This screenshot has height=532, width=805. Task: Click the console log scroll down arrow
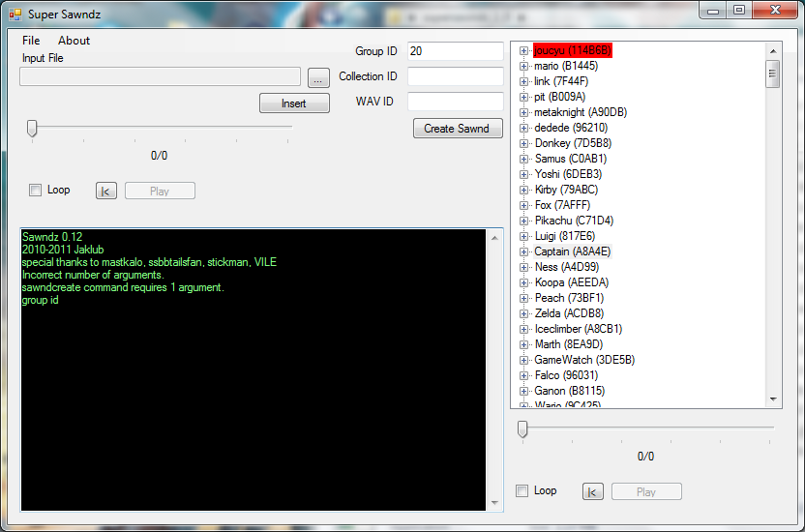click(494, 503)
